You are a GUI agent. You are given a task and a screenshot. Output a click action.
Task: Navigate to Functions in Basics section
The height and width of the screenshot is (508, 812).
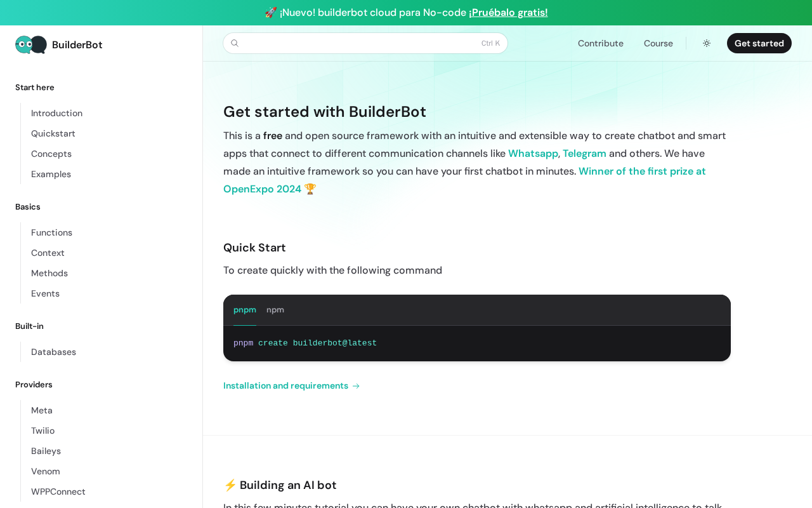[51, 232]
